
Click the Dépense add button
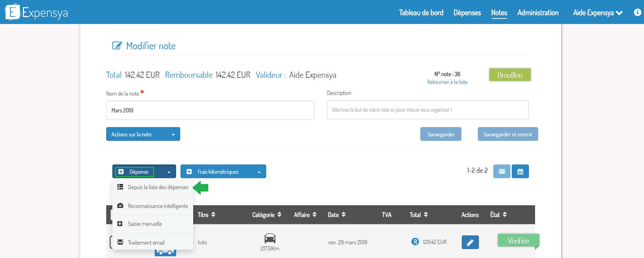135,172
